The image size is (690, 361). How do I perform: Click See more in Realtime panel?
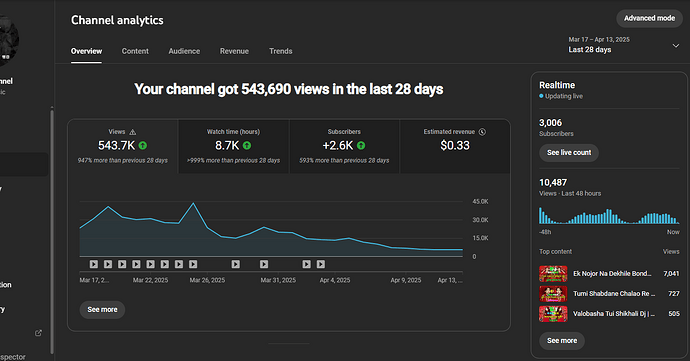[562, 341]
